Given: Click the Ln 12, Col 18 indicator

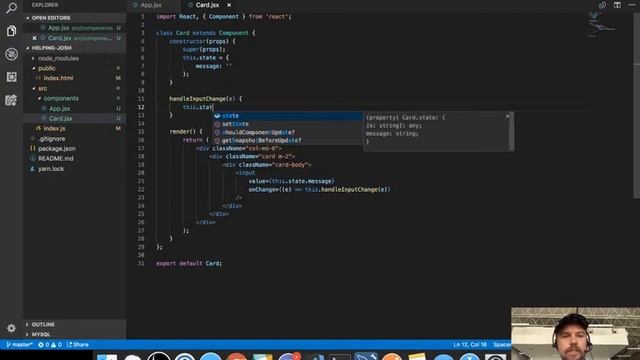Looking at the screenshot, I should click(470, 345).
